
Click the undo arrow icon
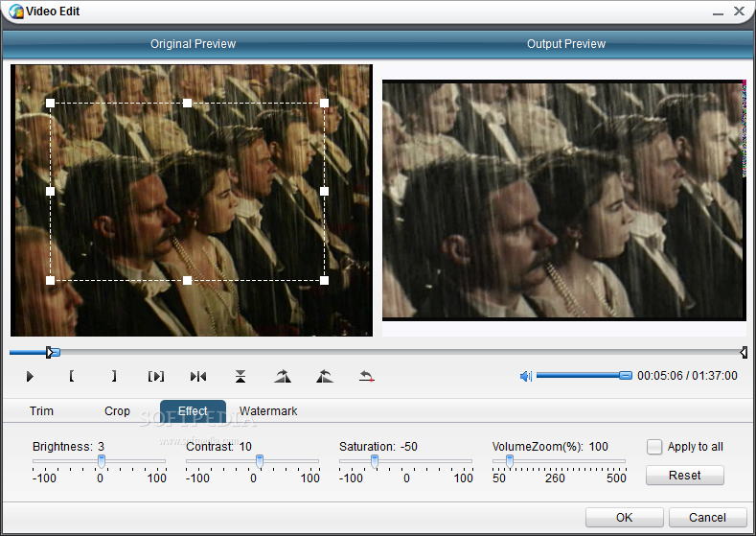[x=366, y=376]
